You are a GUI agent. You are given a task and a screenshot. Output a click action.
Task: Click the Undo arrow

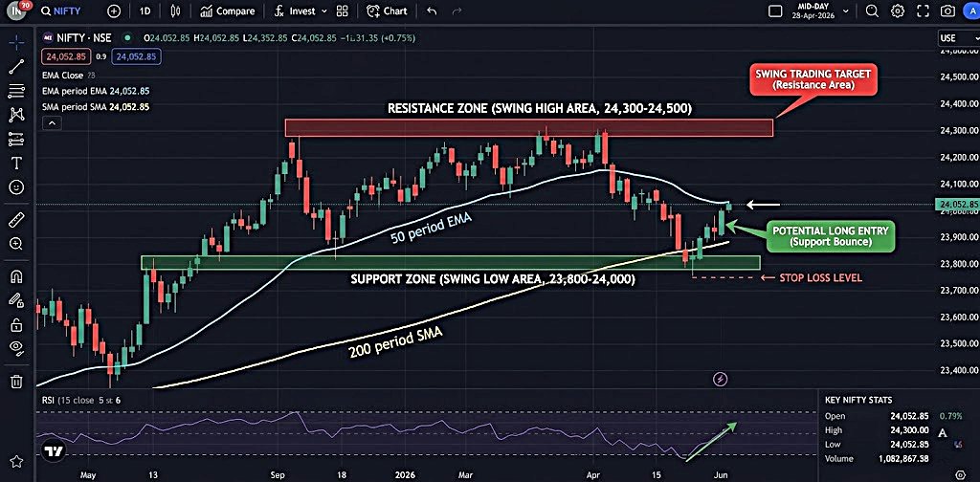coord(432,11)
